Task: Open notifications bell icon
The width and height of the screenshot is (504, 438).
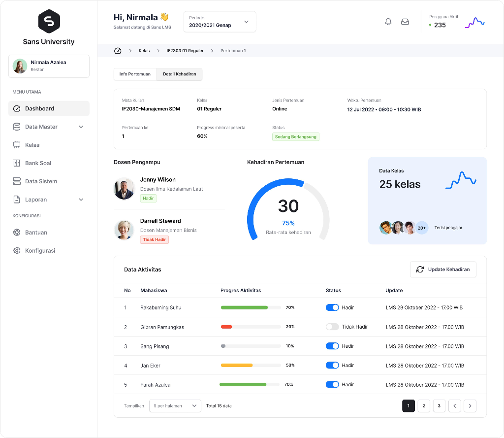Action: (x=388, y=22)
